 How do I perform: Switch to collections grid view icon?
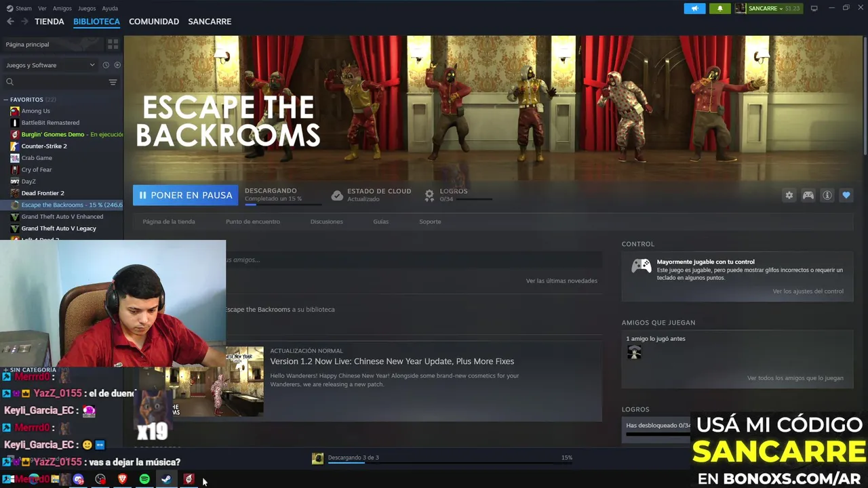pos(113,44)
